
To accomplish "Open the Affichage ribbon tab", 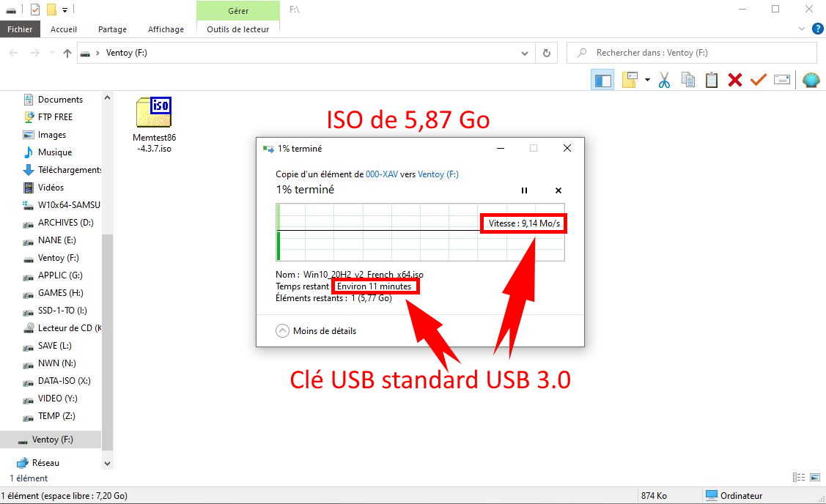I will [x=166, y=29].
